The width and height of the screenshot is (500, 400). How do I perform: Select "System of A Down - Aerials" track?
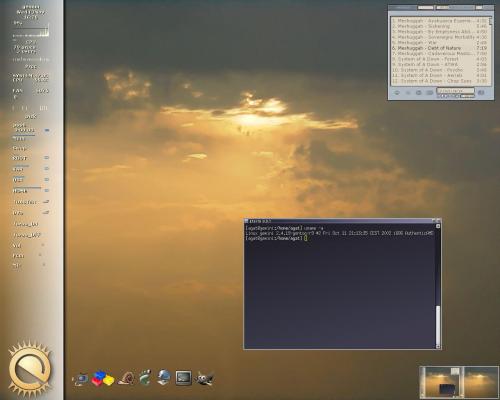pos(439,75)
